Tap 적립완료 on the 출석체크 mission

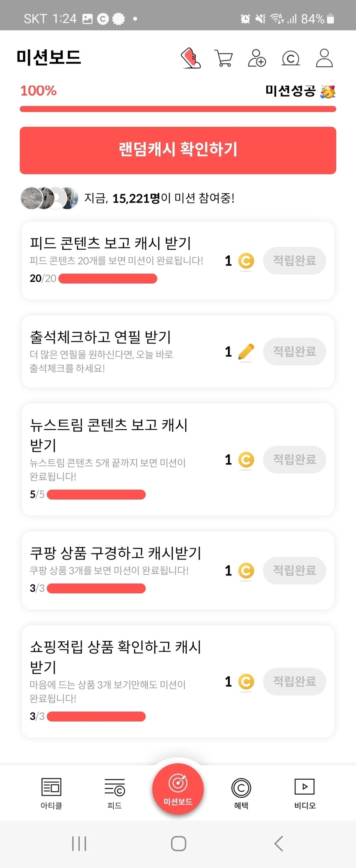click(x=294, y=352)
